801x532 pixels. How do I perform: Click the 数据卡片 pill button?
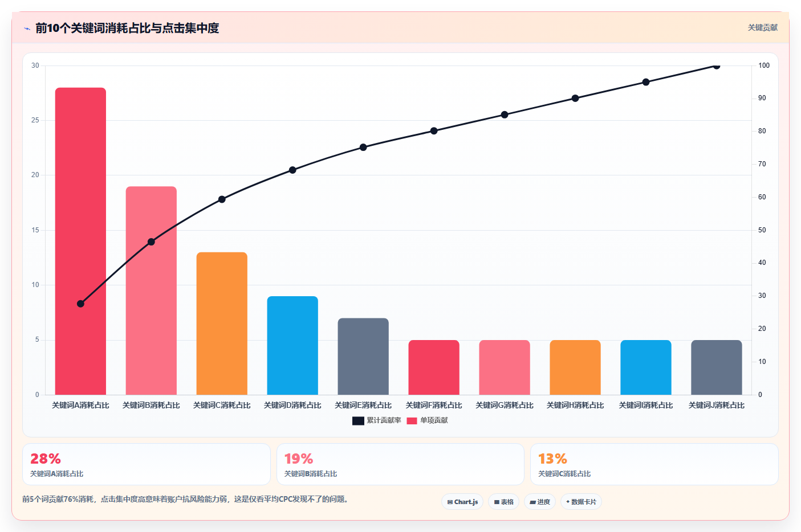[581, 502]
